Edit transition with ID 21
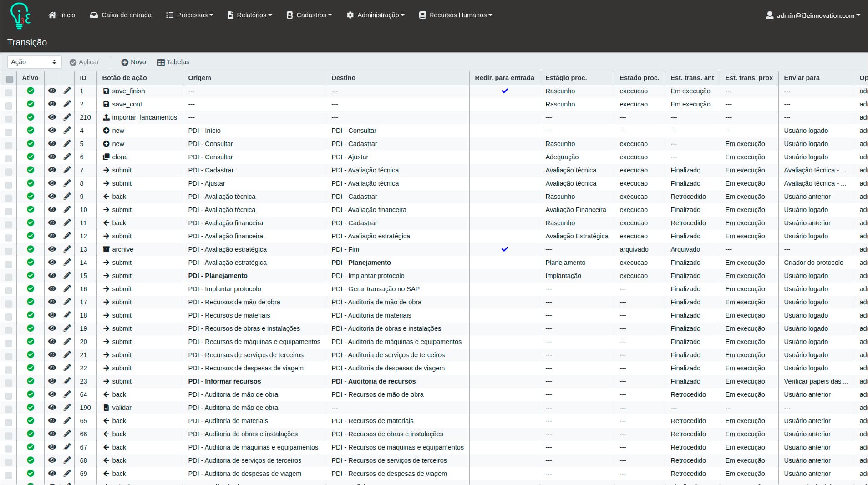The height and width of the screenshot is (485, 868). tap(67, 355)
